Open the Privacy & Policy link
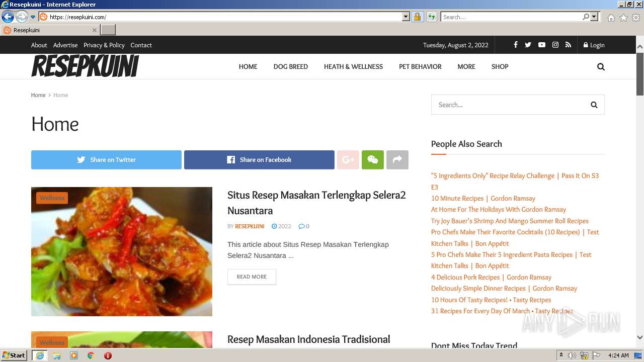644x362 pixels. (x=104, y=45)
